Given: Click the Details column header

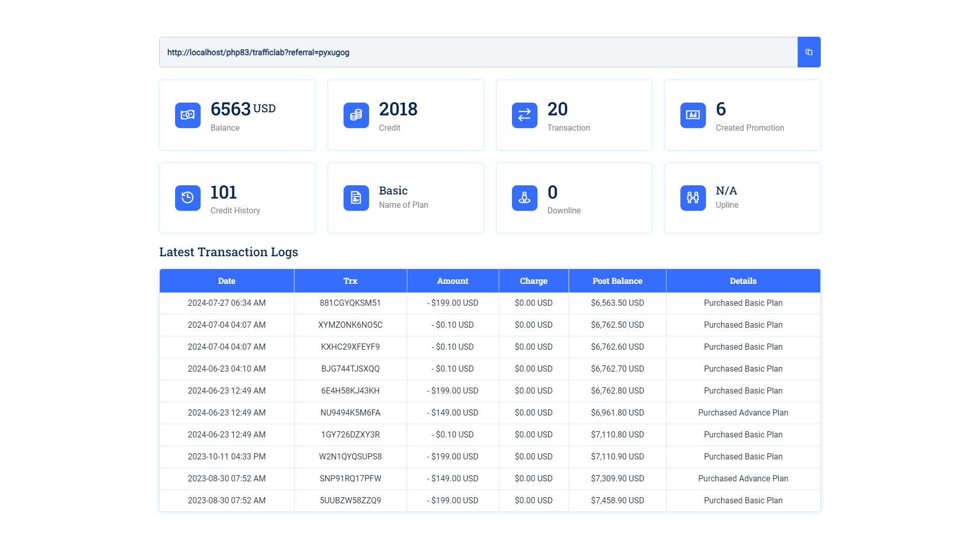Looking at the screenshot, I should click(x=743, y=281).
